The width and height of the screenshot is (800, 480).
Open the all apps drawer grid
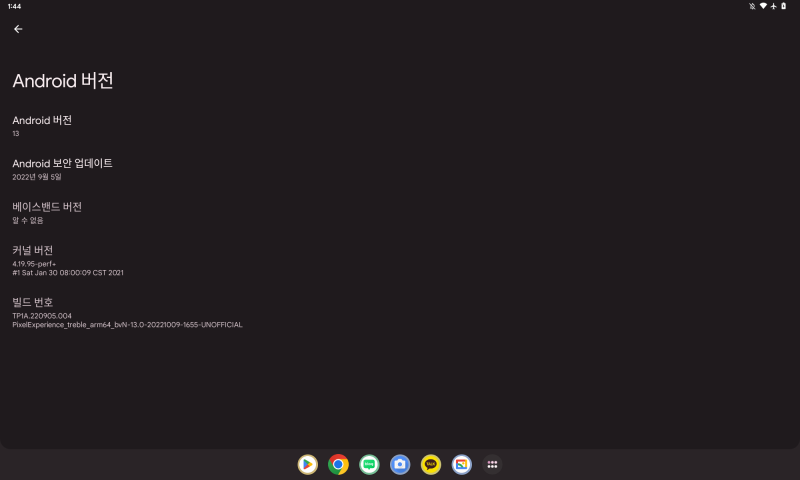point(492,464)
